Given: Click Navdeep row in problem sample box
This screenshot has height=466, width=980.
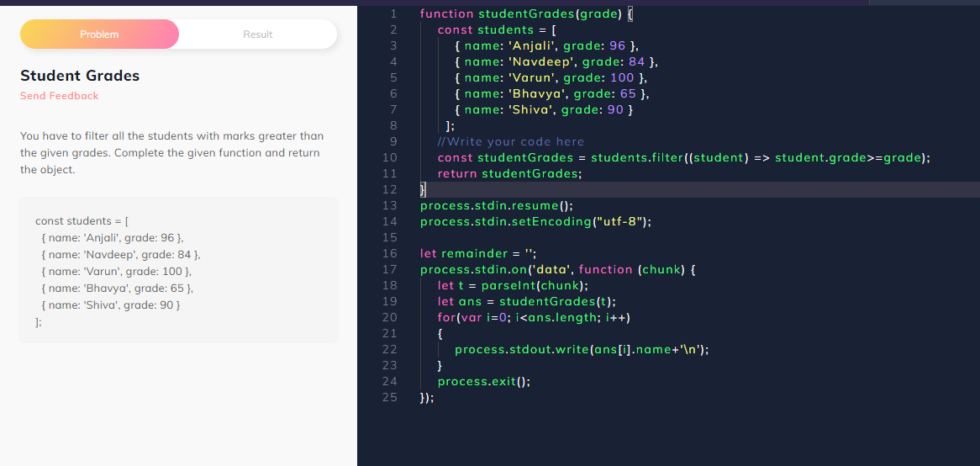Looking at the screenshot, I should pyautogui.click(x=121, y=255).
